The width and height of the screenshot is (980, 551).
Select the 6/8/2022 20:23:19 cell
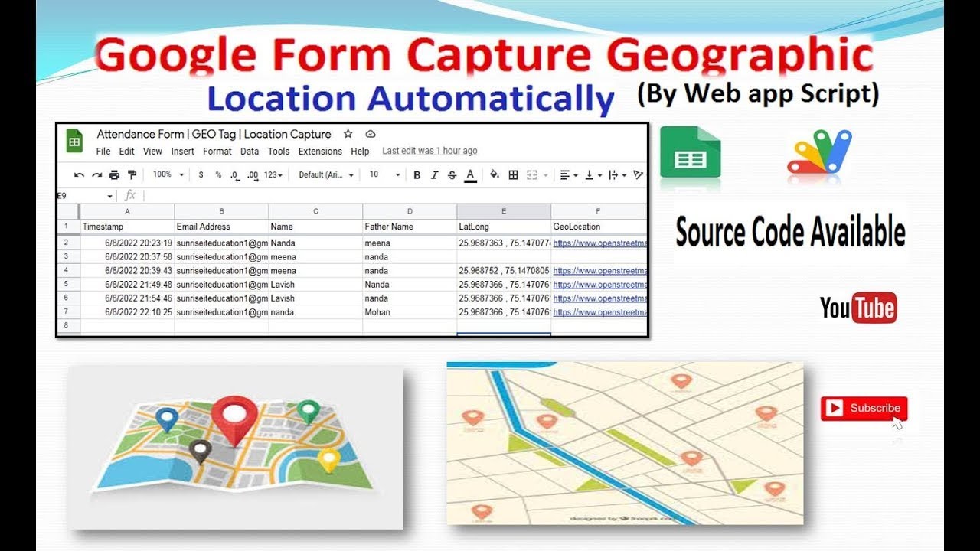127,243
